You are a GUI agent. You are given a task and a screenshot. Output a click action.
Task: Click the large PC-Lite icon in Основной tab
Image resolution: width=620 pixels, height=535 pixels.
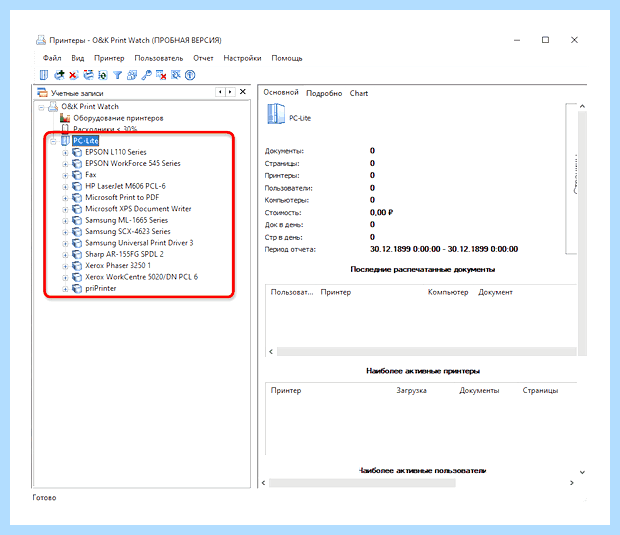coord(276,114)
